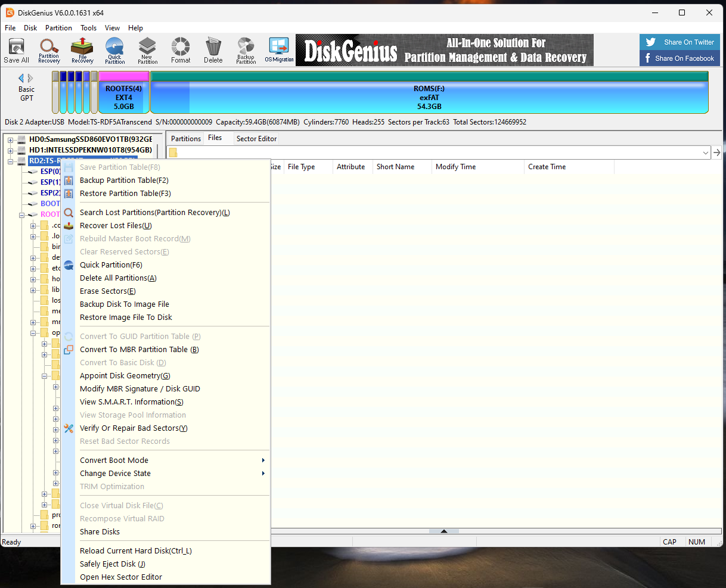Select the Files tab
Viewport: 726px width, 588px height.
[215, 138]
